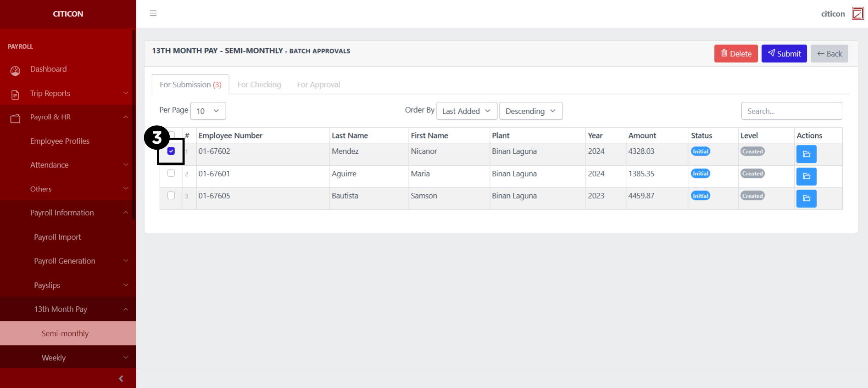Switch to the For Checking tab
This screenshot has height=388, width=868.
tap(259, 84)
